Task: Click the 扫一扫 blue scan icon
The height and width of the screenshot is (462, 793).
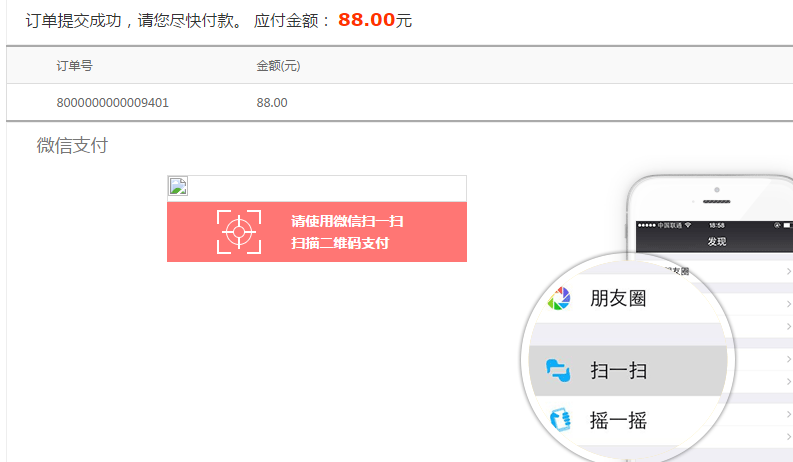Action: [x=558, y=371]
